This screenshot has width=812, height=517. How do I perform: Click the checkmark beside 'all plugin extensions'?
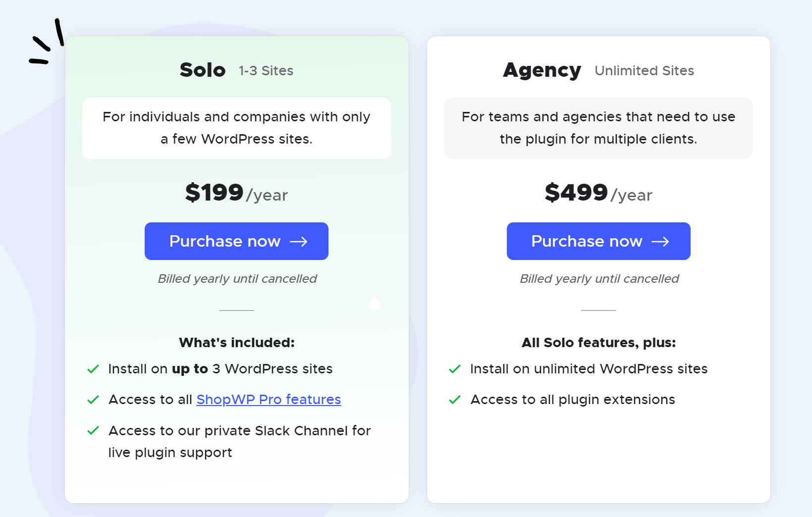pyautogui.click(x=455, y=400)
